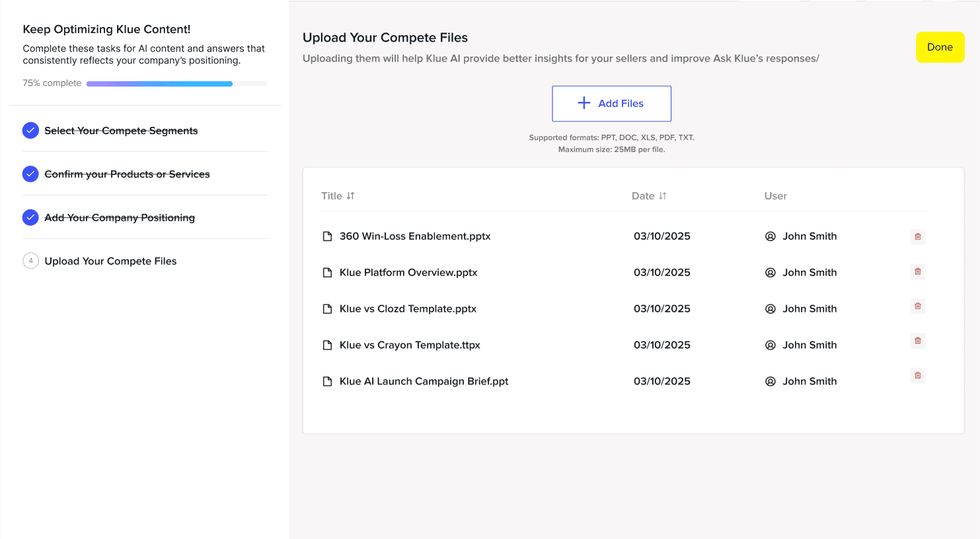Click the Maximum size: 25MB per file note
Image resolution: width=980 pixels, height=539 pixels.
[611, 150]
